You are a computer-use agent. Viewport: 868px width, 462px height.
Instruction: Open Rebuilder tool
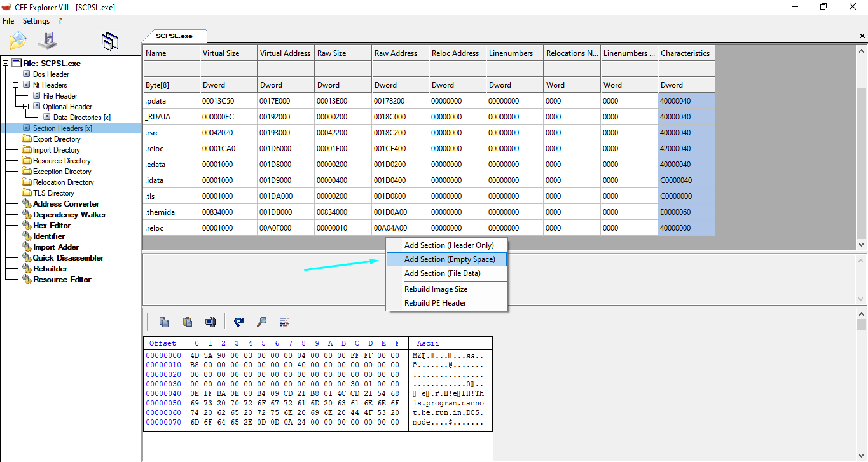click(x=50, y=269)
